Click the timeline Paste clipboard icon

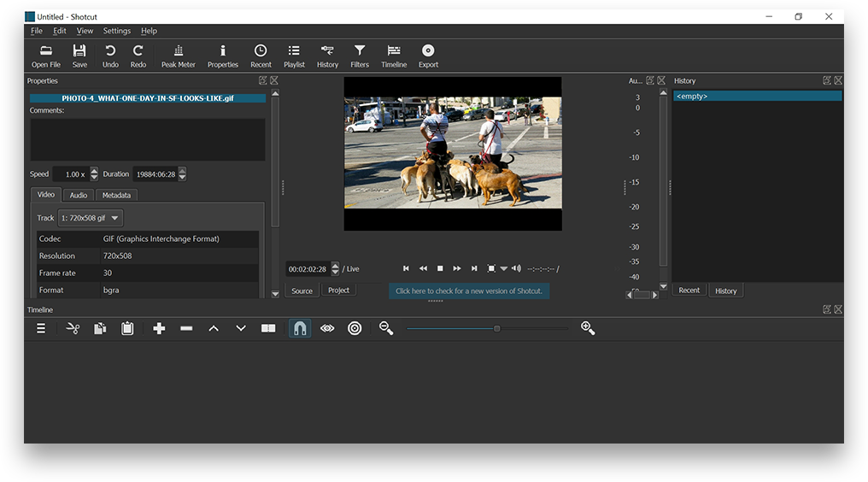pos(127,328)
